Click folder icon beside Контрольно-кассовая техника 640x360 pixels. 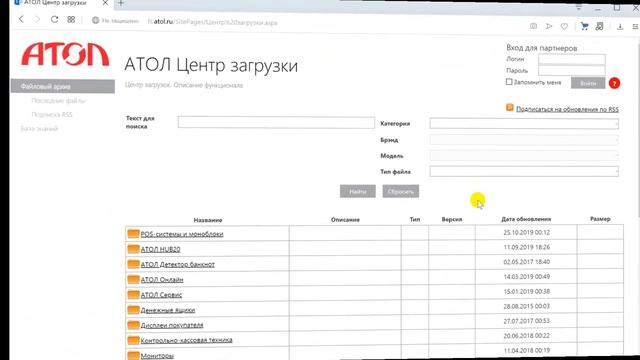click(133, 340)
